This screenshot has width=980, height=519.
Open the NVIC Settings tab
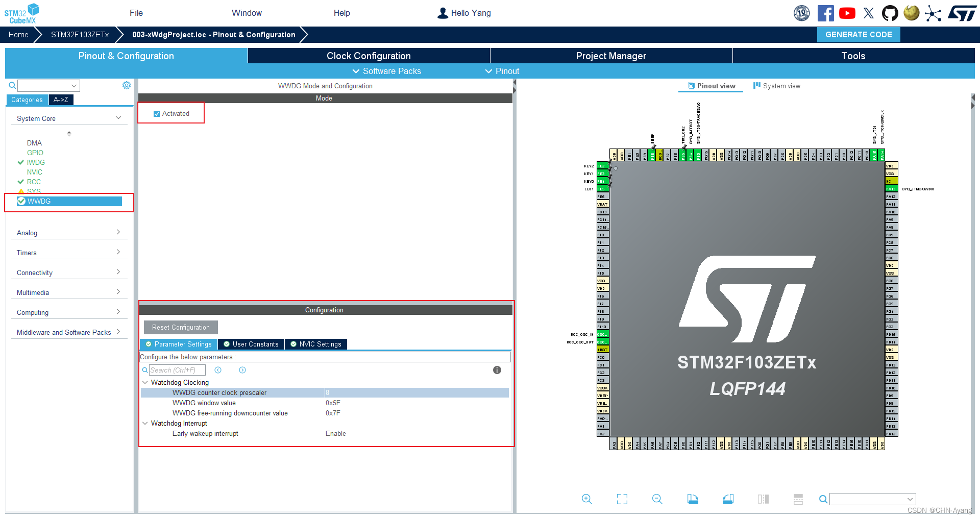[x=316, y=344]
